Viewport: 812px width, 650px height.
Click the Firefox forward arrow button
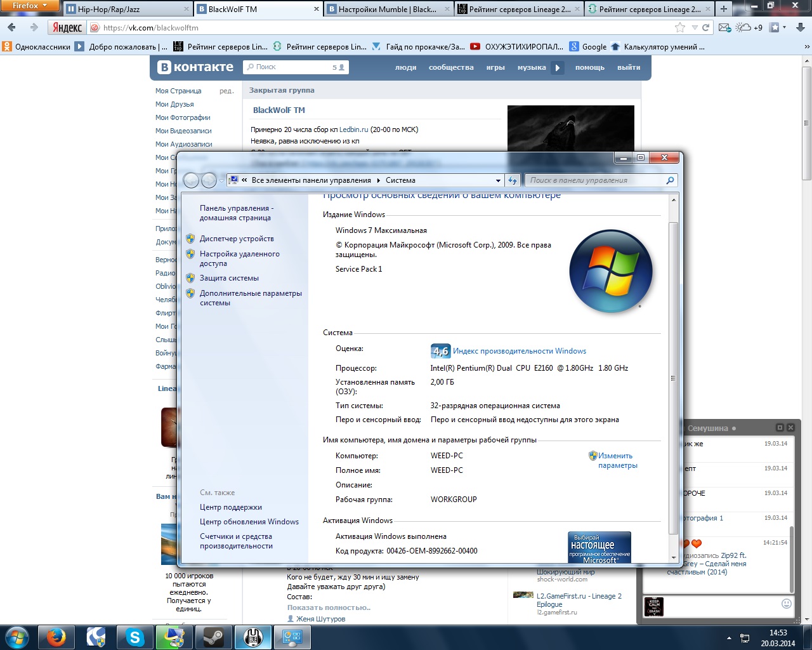pyautogui.click(x=34, y=27)
